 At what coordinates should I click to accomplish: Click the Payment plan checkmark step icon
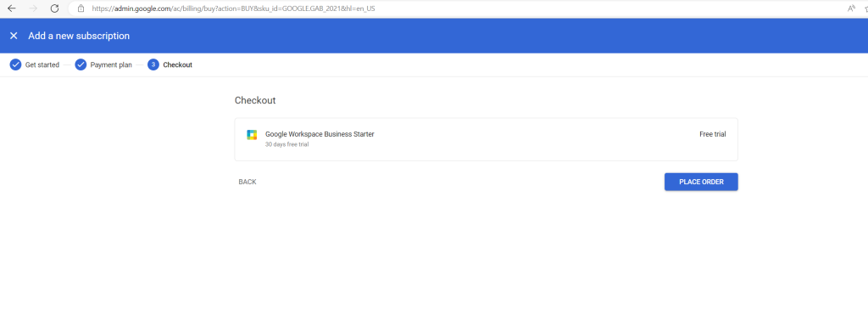(x=81, y=65)
